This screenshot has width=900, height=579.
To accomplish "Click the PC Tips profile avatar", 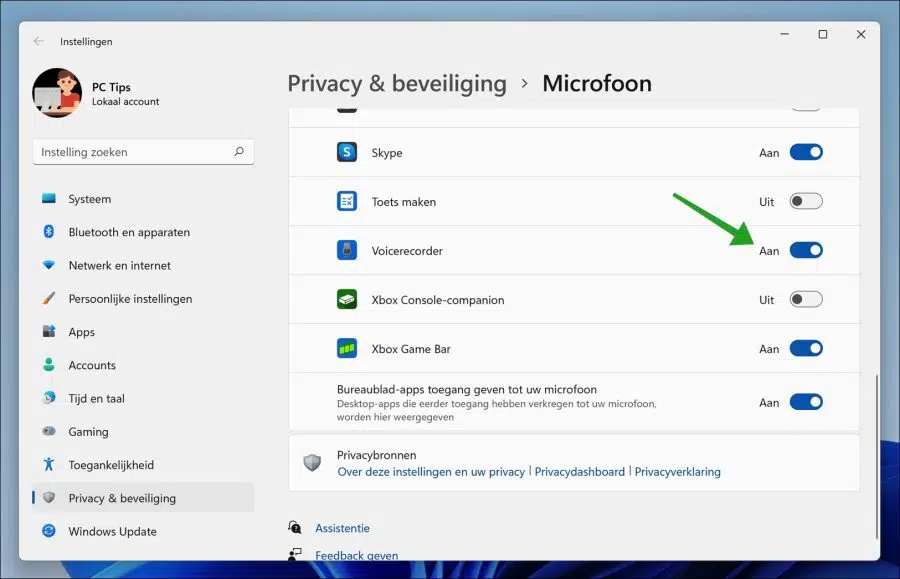I will pos(57,93).
